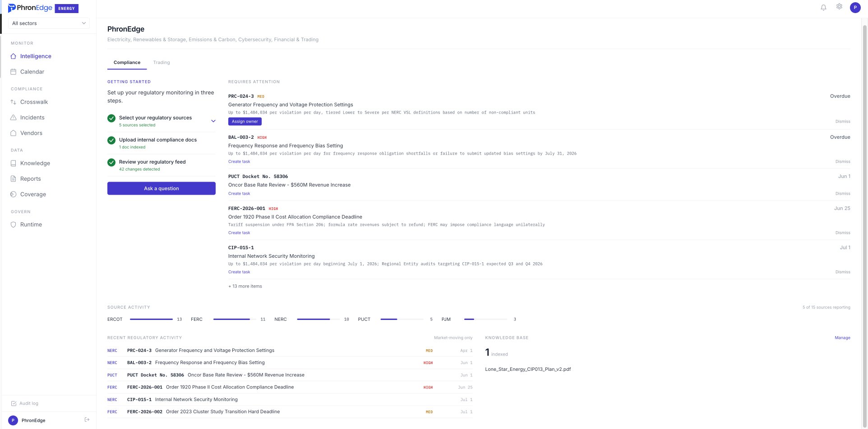Click '5 sources selected' text

point(137,125)
